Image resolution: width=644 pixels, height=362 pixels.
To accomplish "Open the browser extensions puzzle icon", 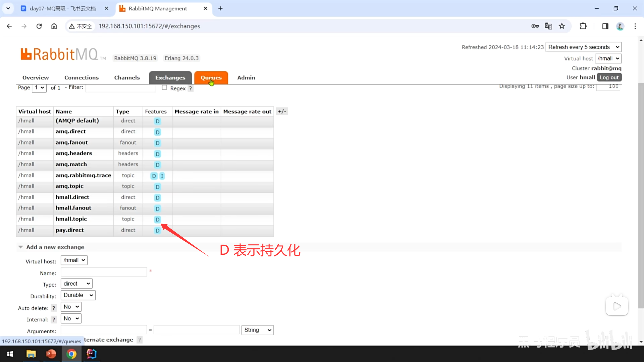I will [x=583, y=26].
